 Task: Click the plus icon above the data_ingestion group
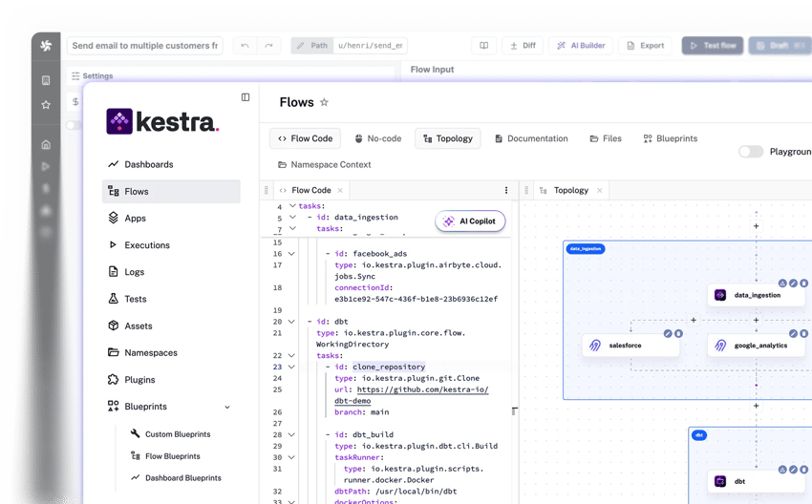click(756, 226)
